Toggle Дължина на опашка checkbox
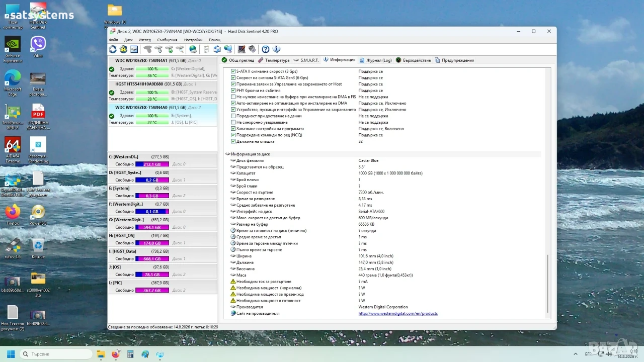644x362 pixels. click(x=233, y=141)
